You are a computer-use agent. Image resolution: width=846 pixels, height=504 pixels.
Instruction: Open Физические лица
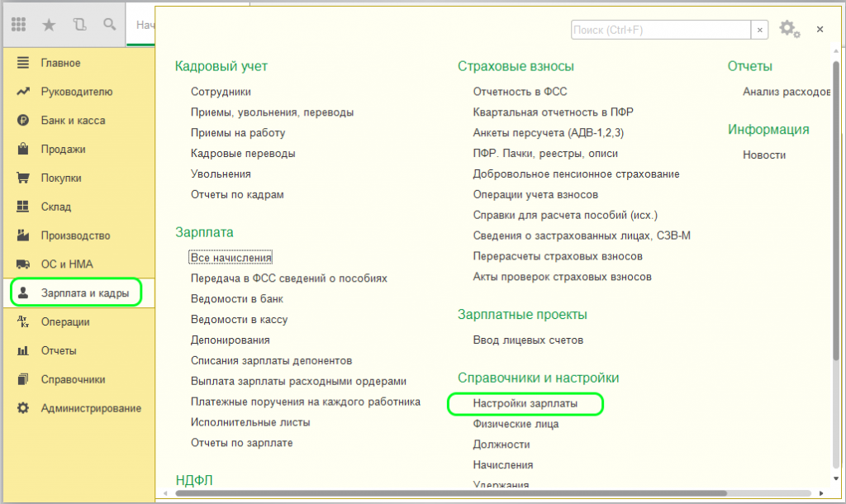516,424
